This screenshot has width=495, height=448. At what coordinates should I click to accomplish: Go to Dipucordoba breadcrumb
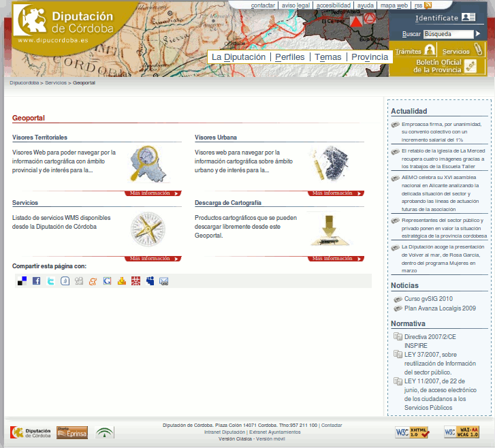coord(24,82)
